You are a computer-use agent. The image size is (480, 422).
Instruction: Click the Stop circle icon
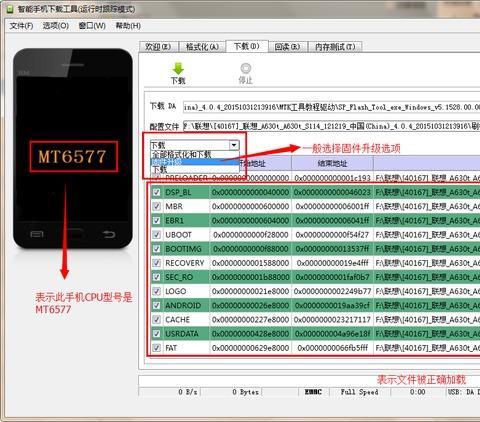point(246,68)
